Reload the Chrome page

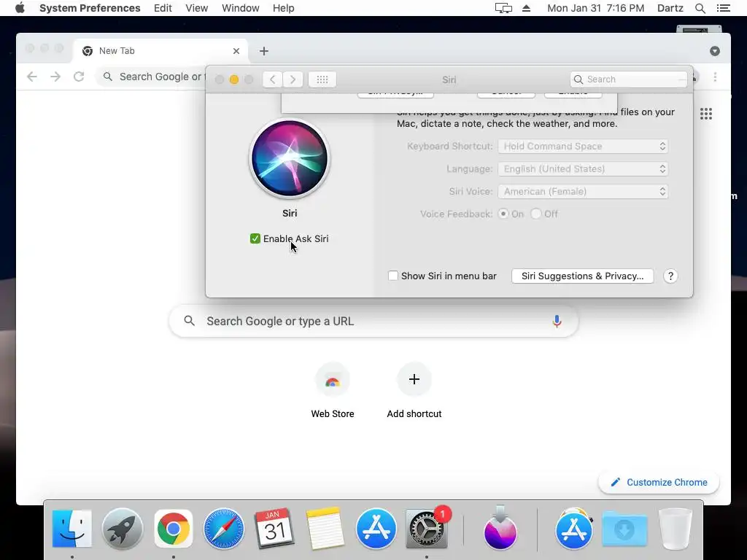79,77
